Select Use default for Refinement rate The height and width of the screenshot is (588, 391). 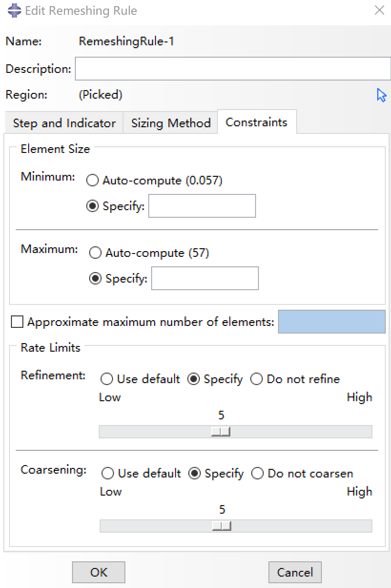tap(107, 379)
